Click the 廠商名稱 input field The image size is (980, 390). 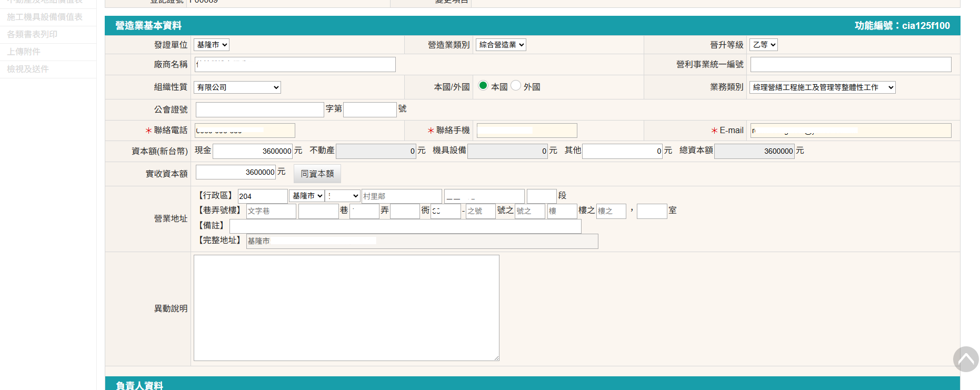[295, 64]
